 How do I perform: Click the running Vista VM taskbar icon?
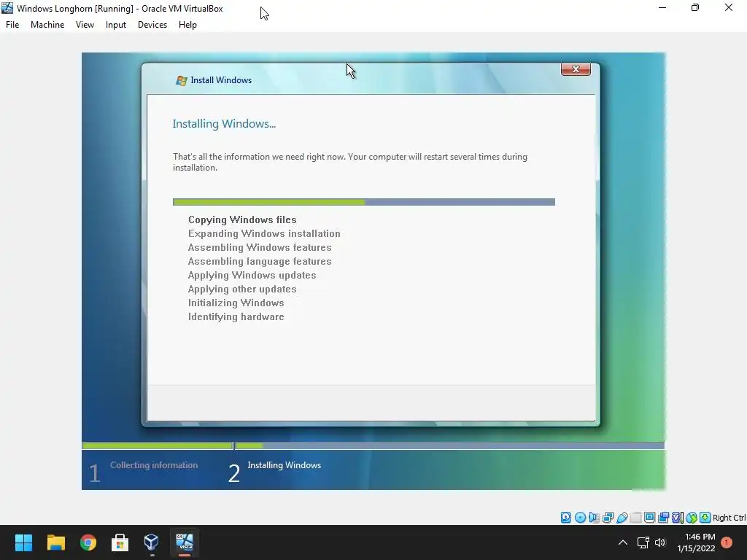(x=185, y=542)
